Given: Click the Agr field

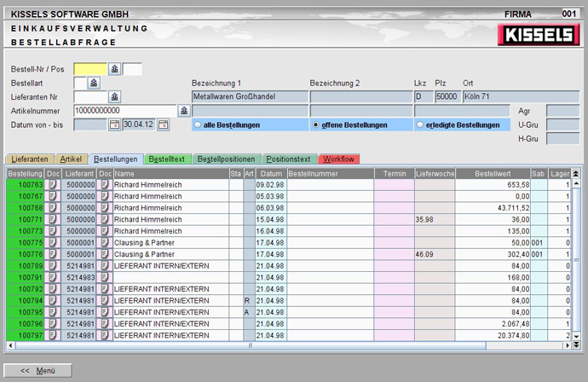Looking at the screenshot, I should tap(563, 111).
